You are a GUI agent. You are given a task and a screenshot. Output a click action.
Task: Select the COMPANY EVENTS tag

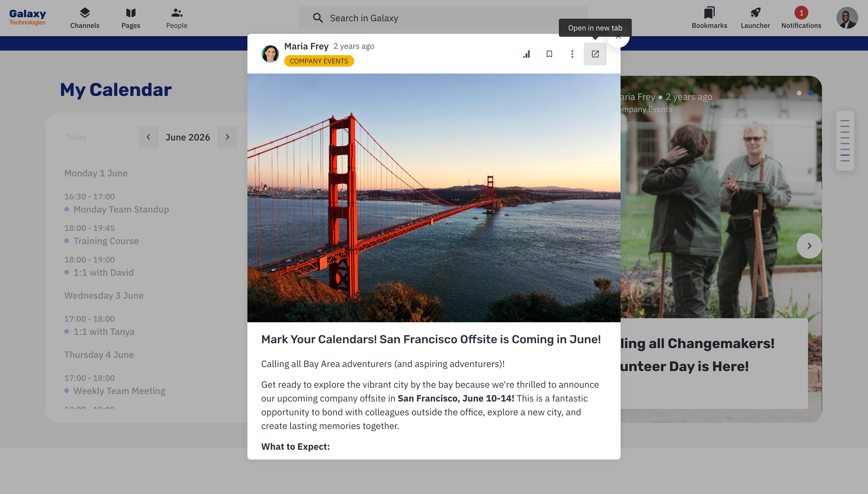pyautogui.click(x=319, y=61)
